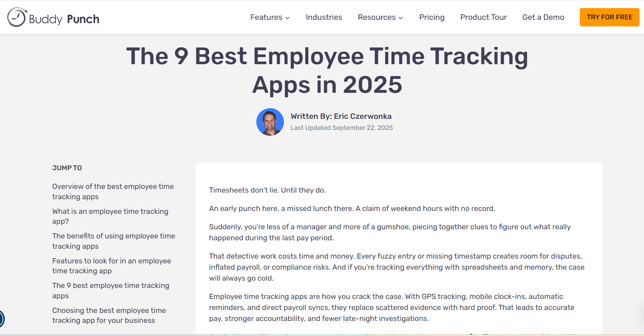
Task: Jump to Overview of best employee apps
Action: [x=113, y=191]
